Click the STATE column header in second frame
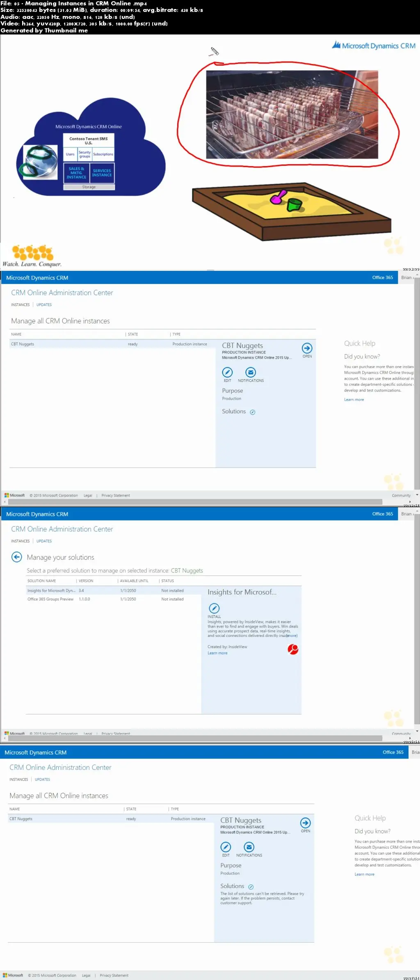This screenshot has width=420, height=980. (x=132, y=334)
